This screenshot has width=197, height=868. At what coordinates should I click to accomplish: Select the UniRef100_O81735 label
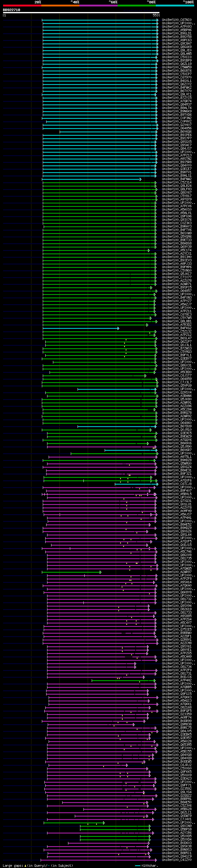177,558
